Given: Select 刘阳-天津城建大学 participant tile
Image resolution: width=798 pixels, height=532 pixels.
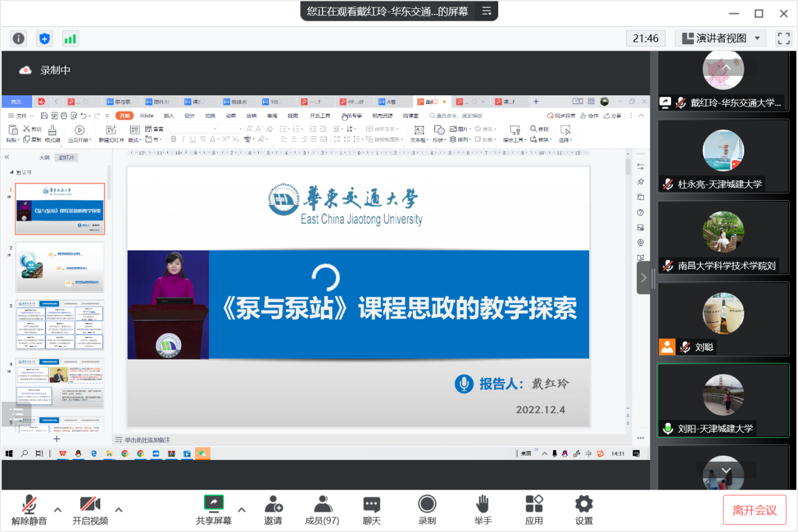Looking at the screenshot, I should pyautogui.click(x=723, y=400).
